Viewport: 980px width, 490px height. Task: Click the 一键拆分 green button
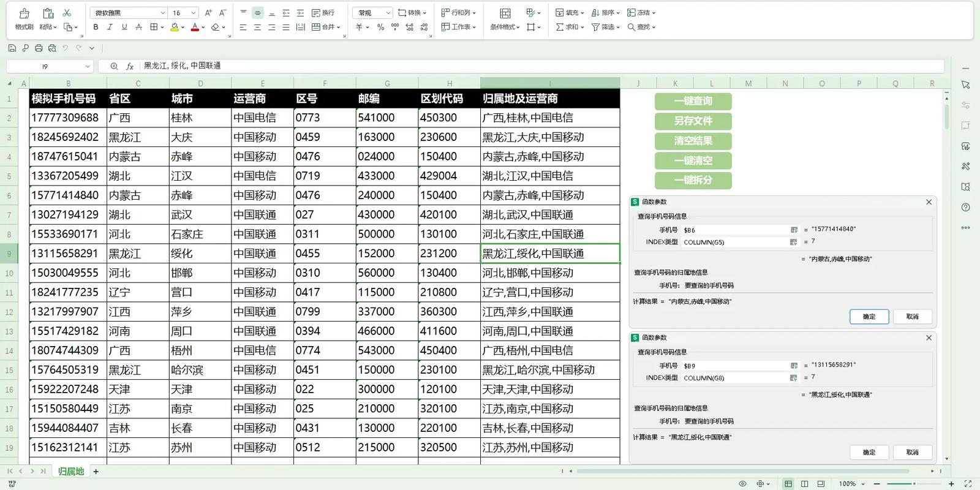693,180
